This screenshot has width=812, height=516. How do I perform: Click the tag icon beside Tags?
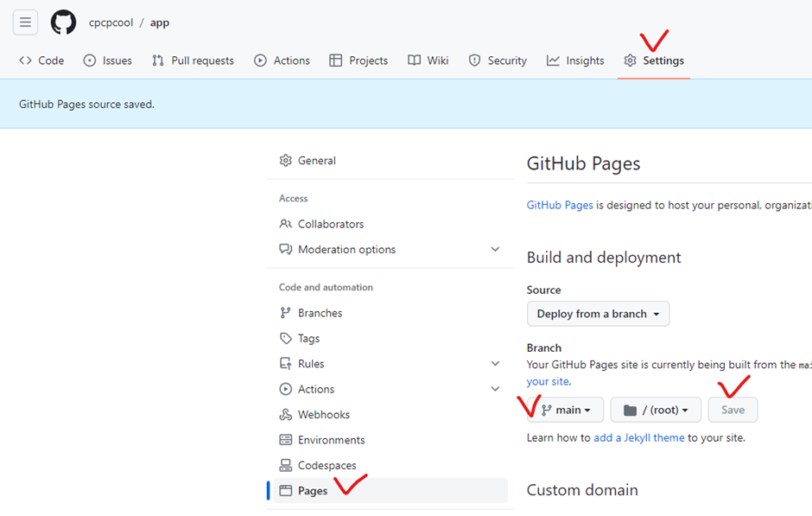pyautogui.click(x=285, y=338)
